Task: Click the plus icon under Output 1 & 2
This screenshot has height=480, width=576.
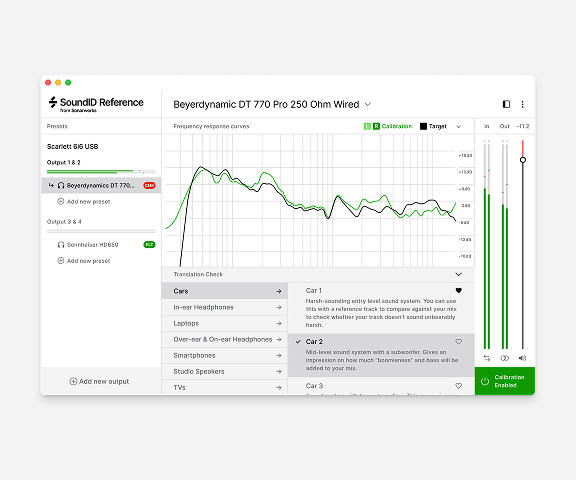Action: (x=61, y=201)
